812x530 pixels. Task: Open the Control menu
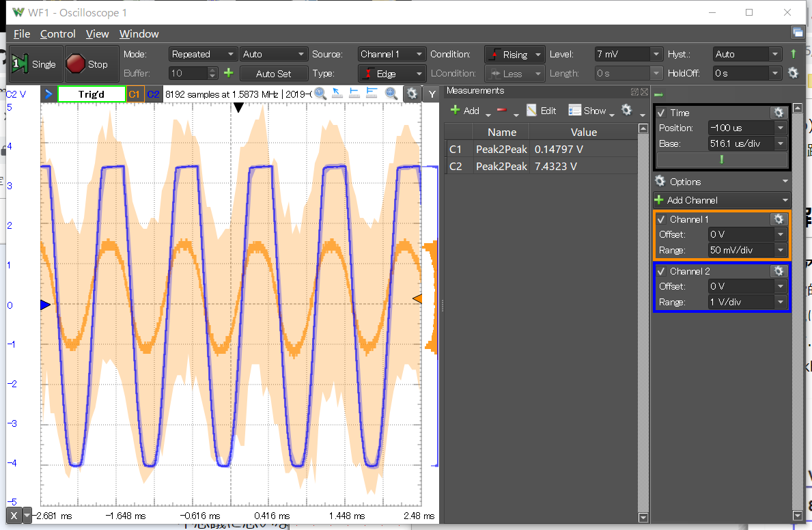pyautogui.click(x=57, y=33)
